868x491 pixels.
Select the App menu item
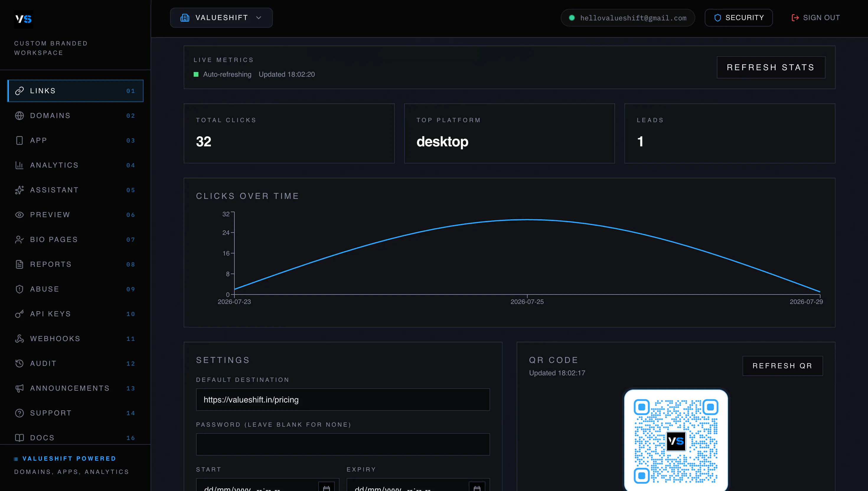click(75, 140)
